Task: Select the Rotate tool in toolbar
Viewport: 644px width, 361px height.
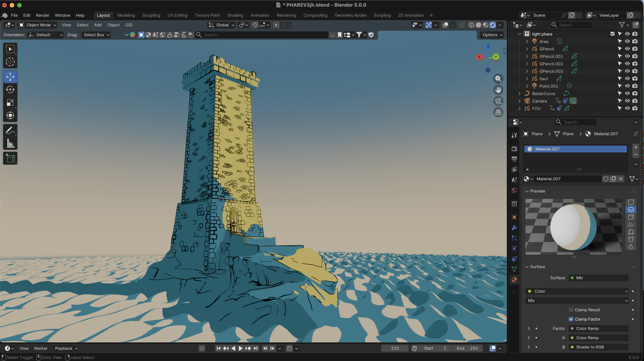Action: tap(10, 90)
